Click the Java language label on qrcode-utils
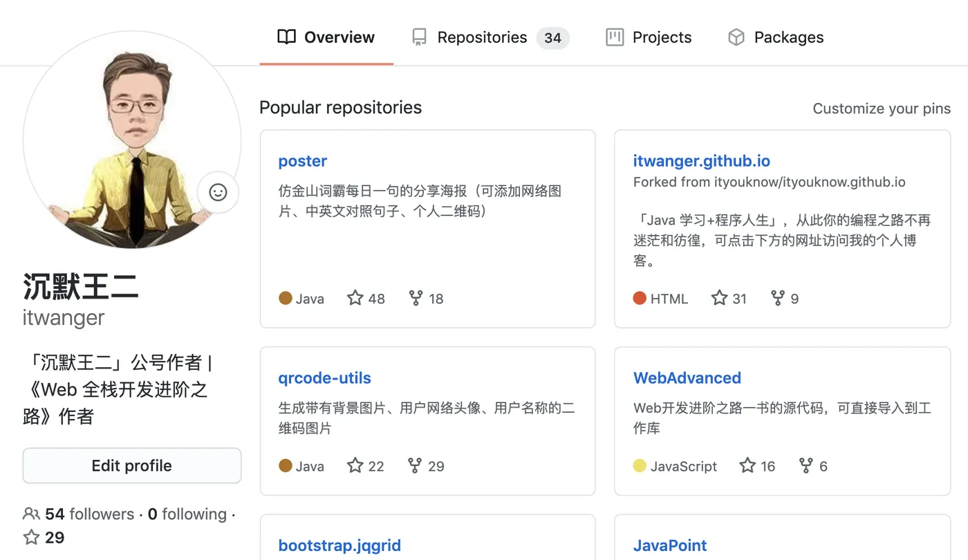968x560 pixels. point(310,467)
